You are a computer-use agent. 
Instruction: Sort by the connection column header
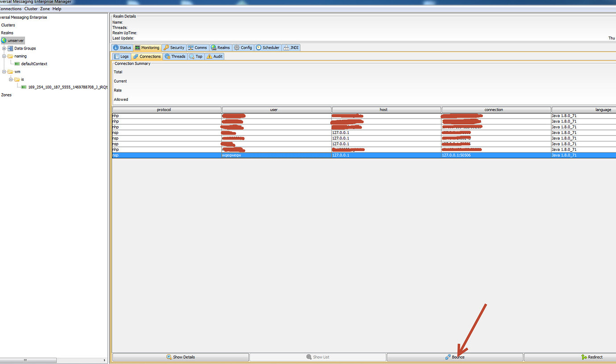(496, 110)
